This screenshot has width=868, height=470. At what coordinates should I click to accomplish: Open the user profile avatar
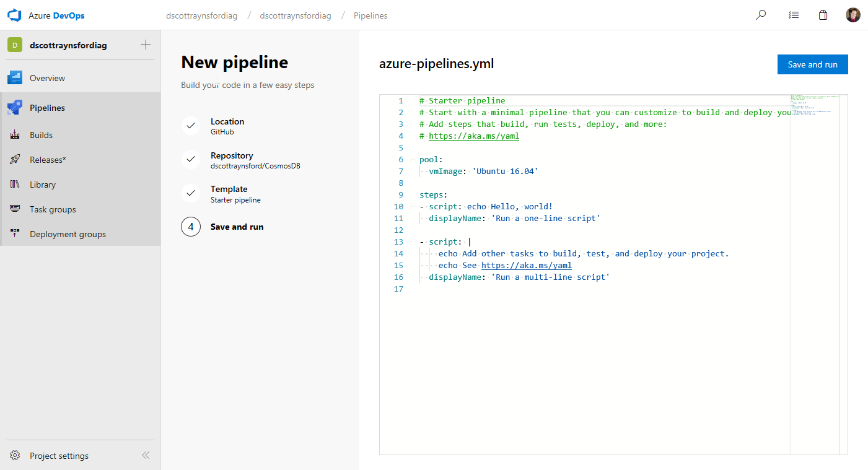pos(853,15)
